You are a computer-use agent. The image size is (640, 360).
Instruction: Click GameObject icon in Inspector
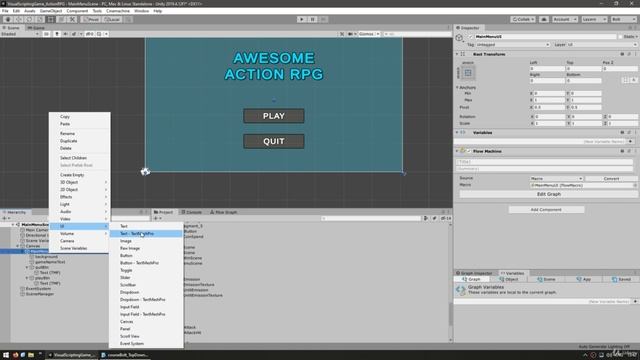pos(459,38)
